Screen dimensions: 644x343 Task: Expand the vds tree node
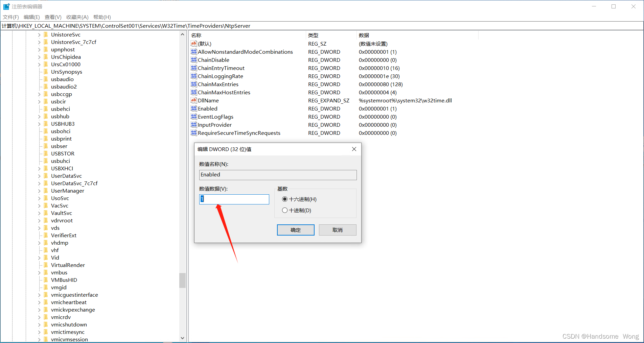[x=39, y=228]
